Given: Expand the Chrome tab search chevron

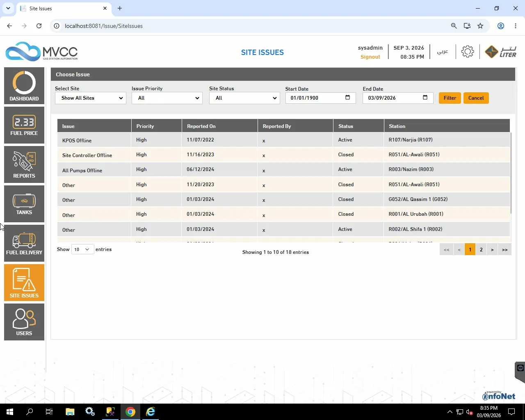Looking at the screenshot, I should 8,8.
